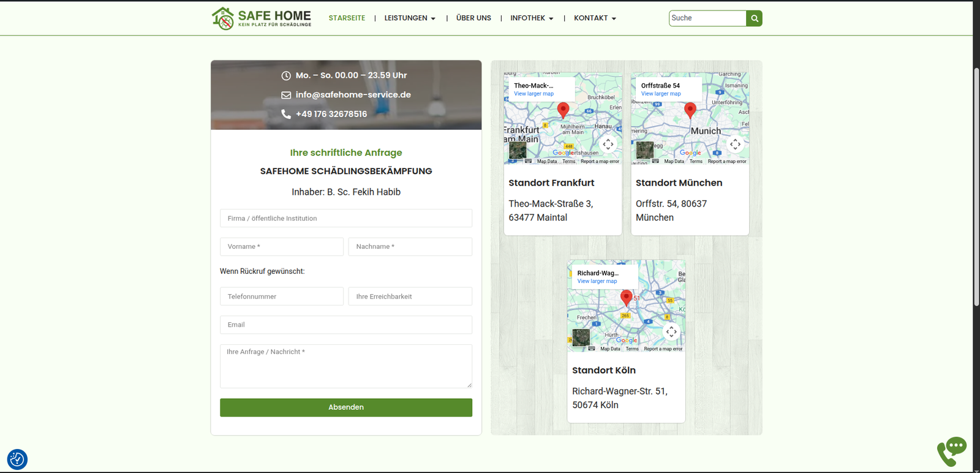Expand the Kontakt dropdown menu

click(595, 18)
